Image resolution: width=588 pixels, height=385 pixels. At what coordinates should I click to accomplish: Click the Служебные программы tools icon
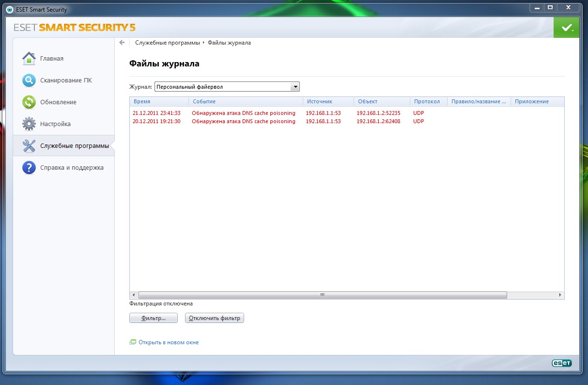point(29,145)
